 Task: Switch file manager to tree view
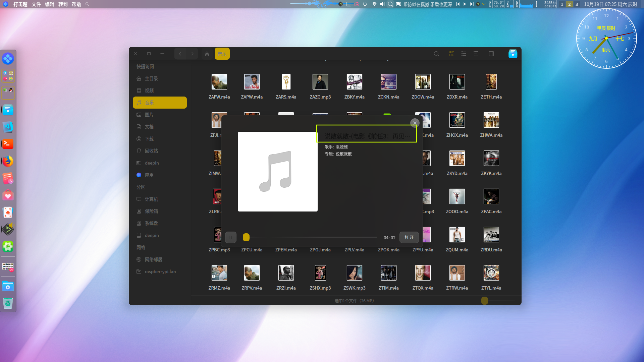coord(476,54)
